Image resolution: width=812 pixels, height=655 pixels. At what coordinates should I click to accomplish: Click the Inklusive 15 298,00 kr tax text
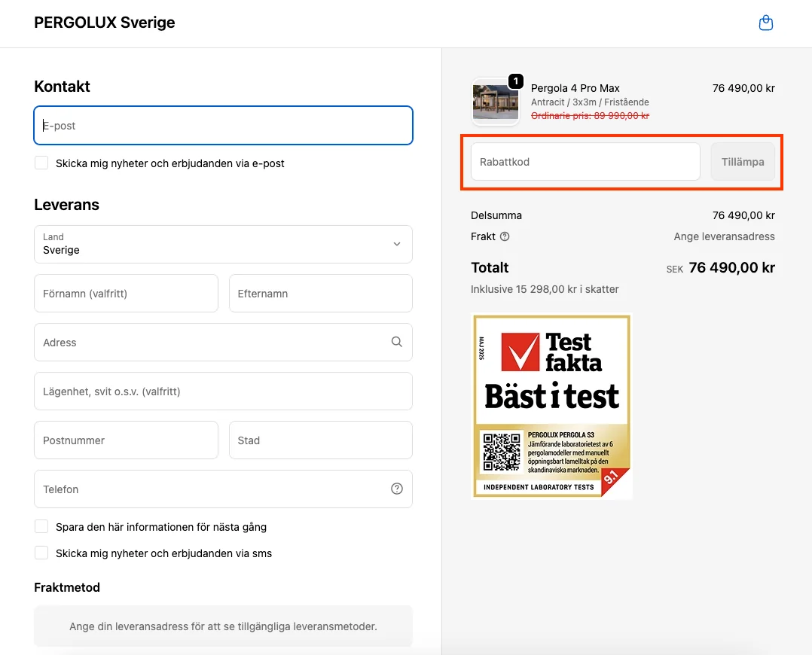pos(545,289)
